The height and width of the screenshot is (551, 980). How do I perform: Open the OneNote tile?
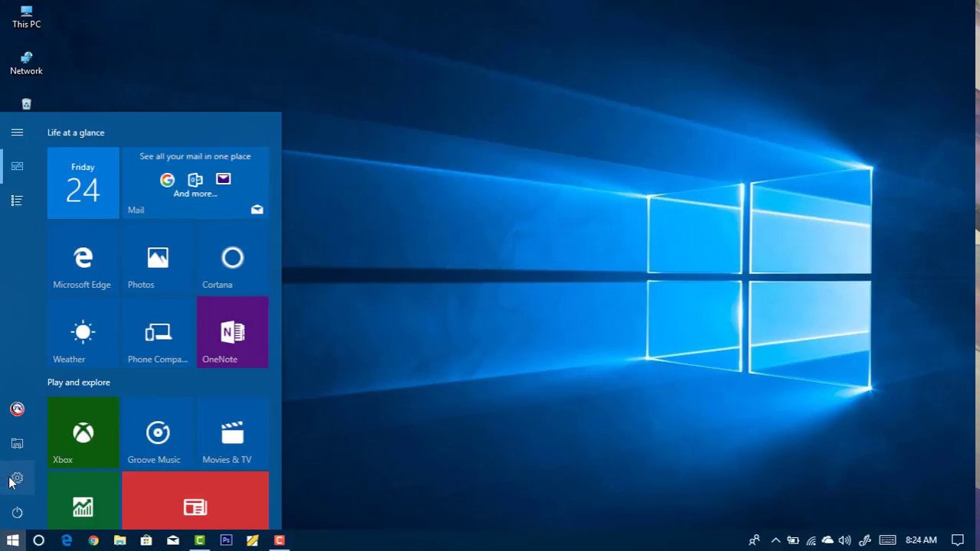tap(233, 332)
